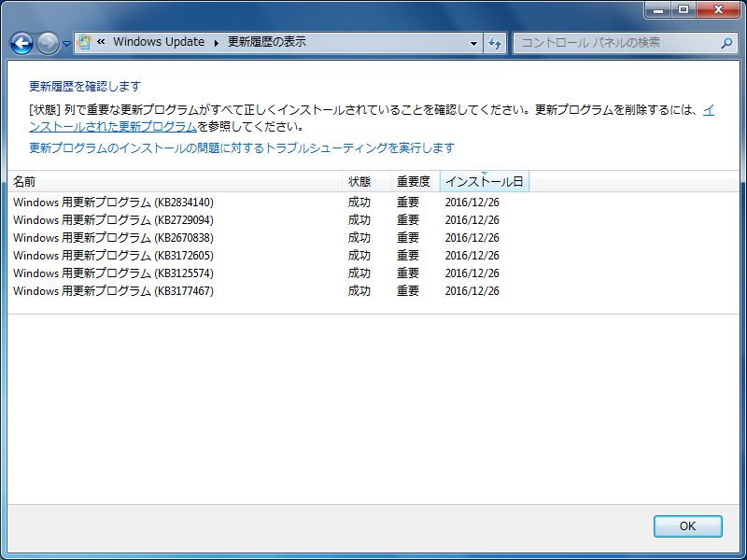Sort by the インストール日 column header
Viewport: 747px width, 560px height.
(485, 181)
